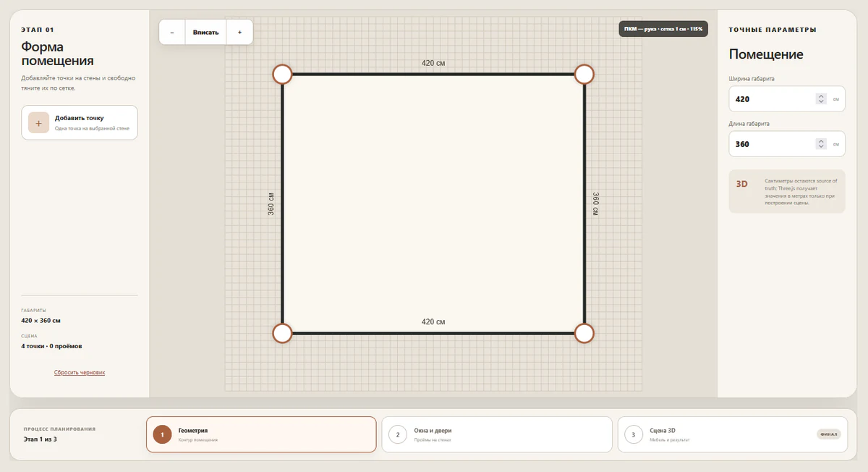Click the Форма помещения heading
Viewport: 868px width, 472px height.
coord(57,54)
